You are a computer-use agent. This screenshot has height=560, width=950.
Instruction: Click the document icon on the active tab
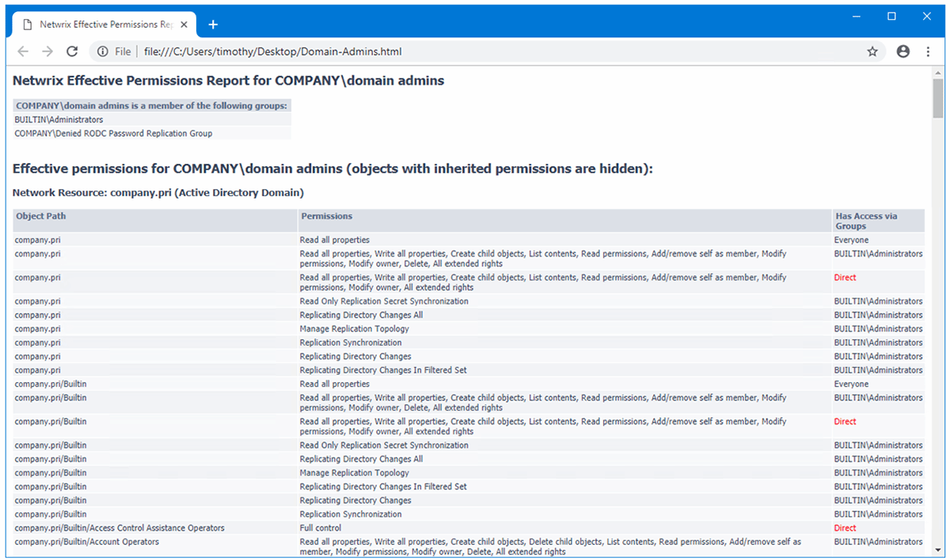pos(28,24)
